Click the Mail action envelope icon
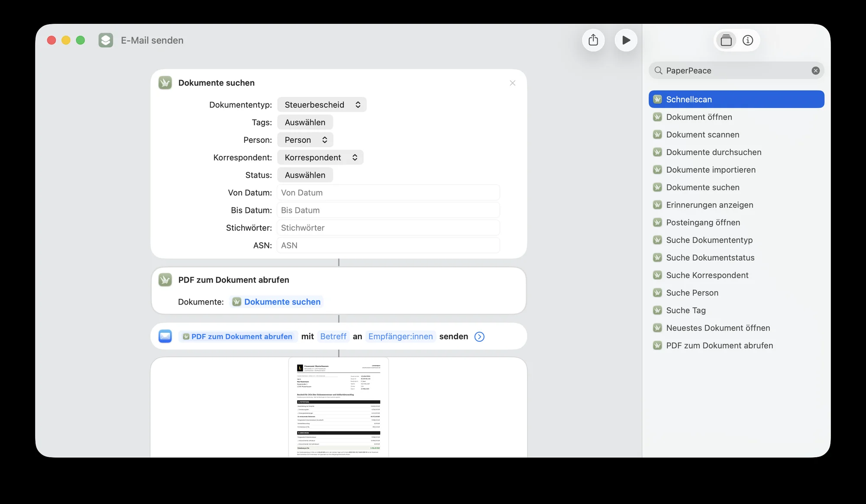The width and height of the screenshot is (866, 504). [165, 336]
